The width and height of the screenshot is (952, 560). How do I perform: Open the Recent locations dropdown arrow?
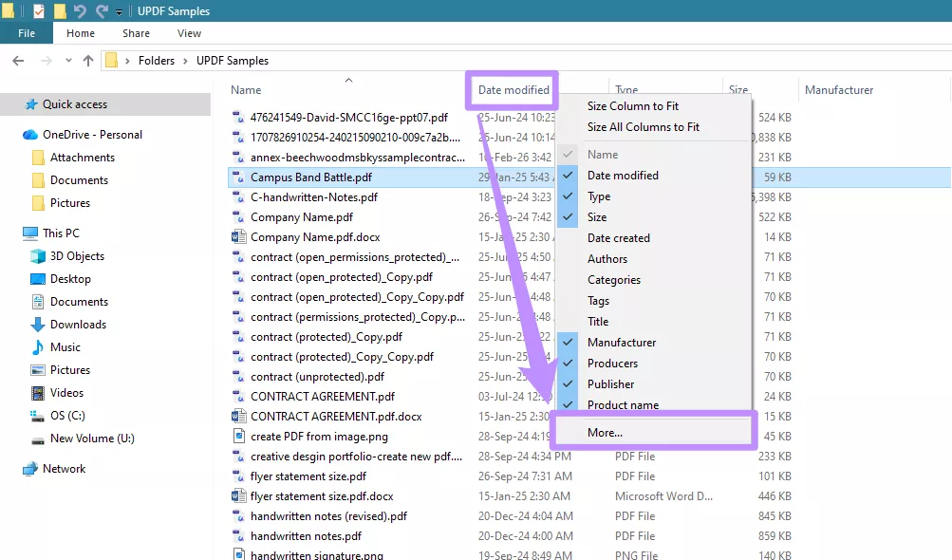pos(68,60)
